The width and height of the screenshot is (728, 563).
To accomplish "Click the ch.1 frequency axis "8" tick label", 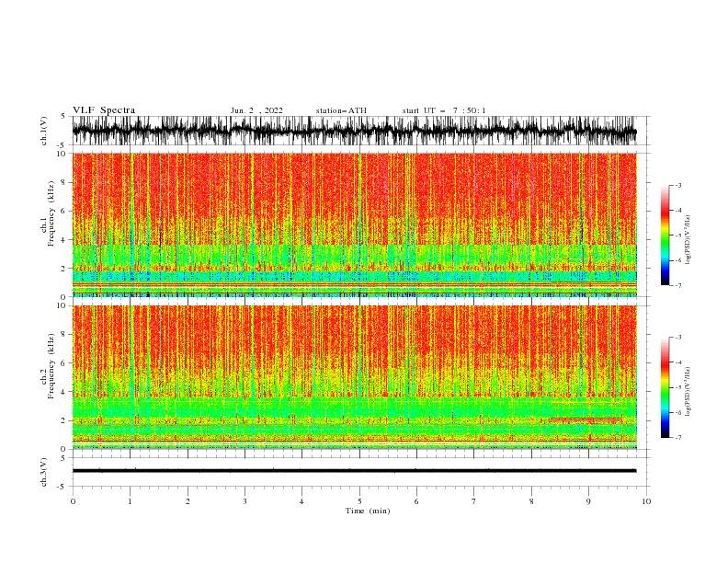I will click(64, 182).
